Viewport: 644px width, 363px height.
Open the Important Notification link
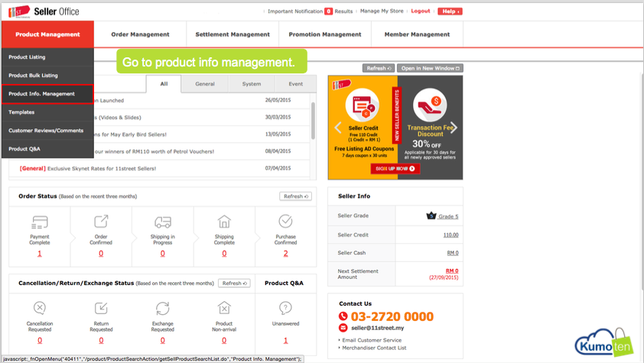point(295,11)
